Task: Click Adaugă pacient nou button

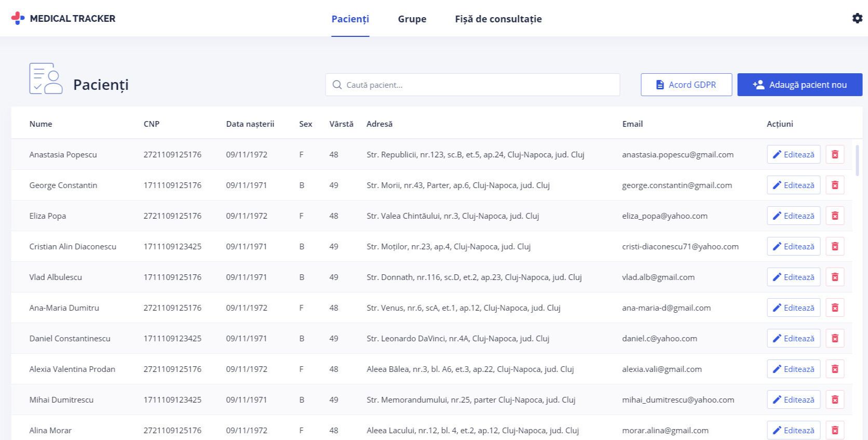Action: pyautogui.click(x=799, y=85)
